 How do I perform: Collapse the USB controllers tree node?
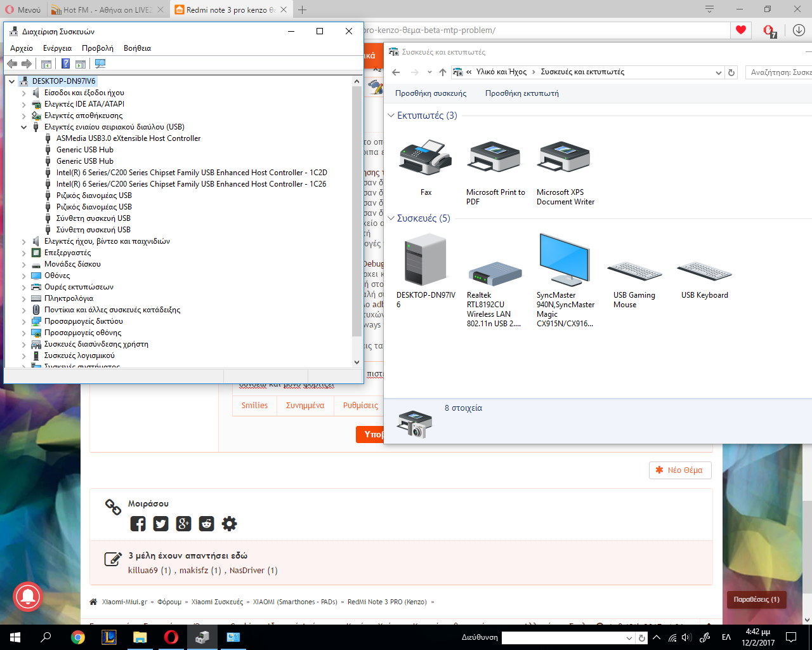[x=24, y=127]
